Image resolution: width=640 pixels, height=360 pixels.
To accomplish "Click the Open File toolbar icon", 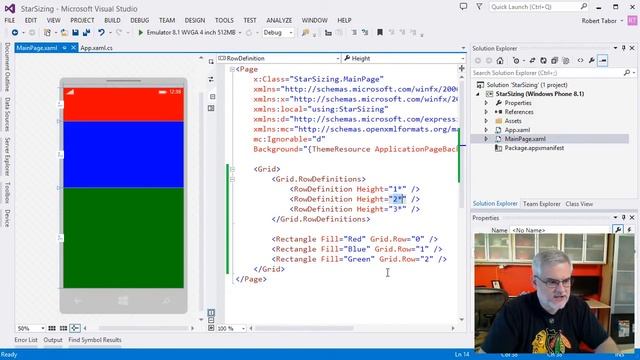I will pos(64,32).
